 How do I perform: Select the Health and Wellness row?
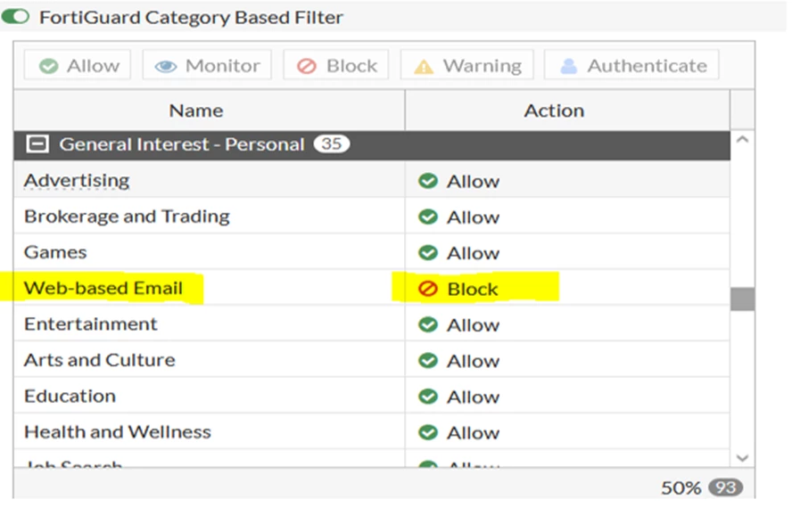pyautogui.click(x=372, y=432)
